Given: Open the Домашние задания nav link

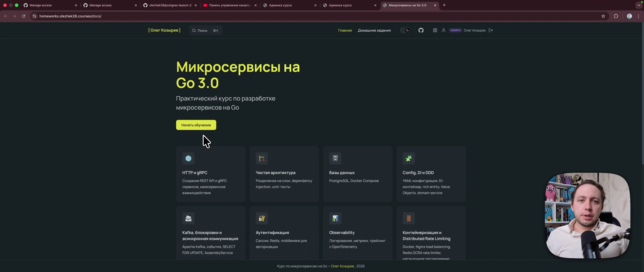Looking at the screenshot, I should pos(374,31).
